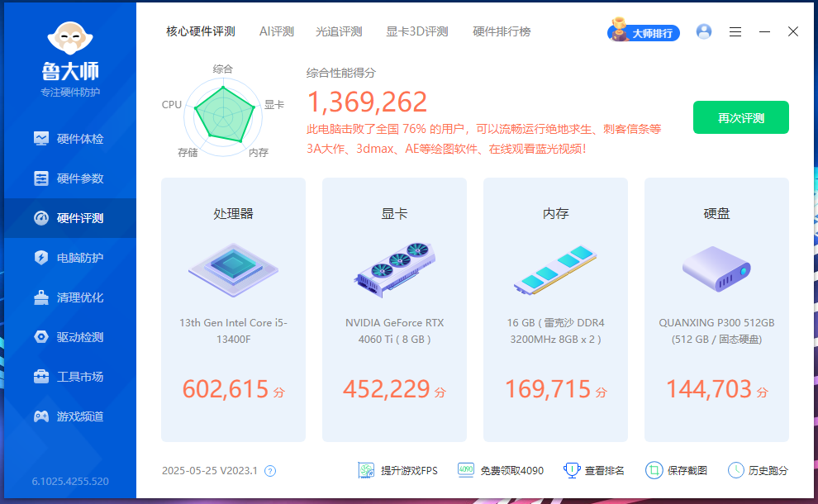The image size is (818, 504).
Task: Minimize the 鲁大师 window
Action: click(x=764, y=32)
